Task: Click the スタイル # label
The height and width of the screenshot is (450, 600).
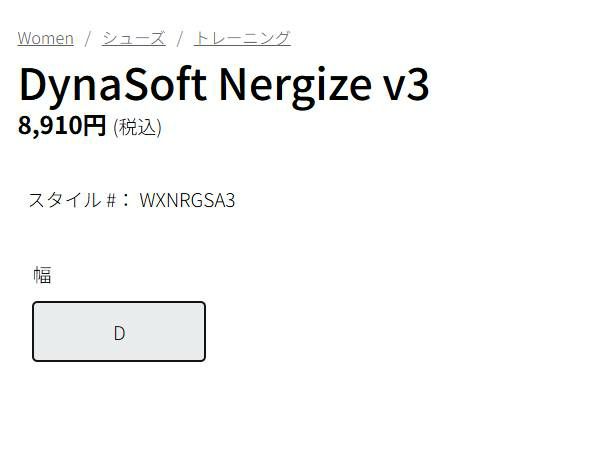Action: [x=72, y=200]
